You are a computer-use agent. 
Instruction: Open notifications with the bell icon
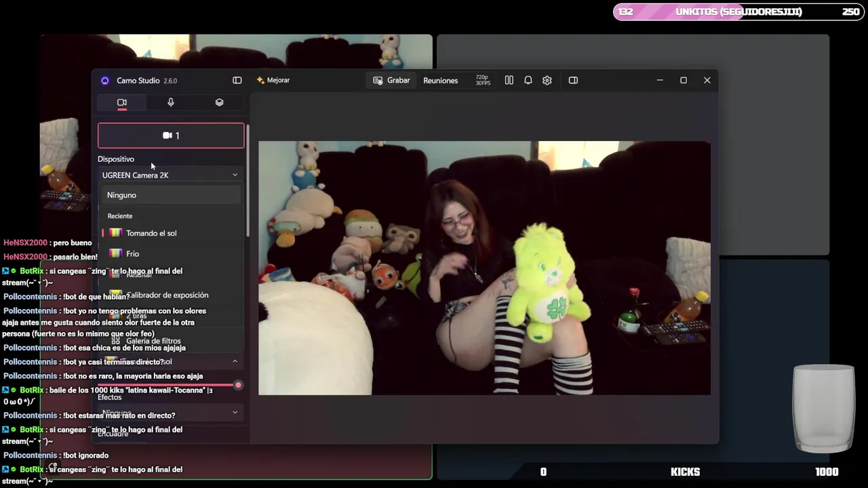(528, 80)
